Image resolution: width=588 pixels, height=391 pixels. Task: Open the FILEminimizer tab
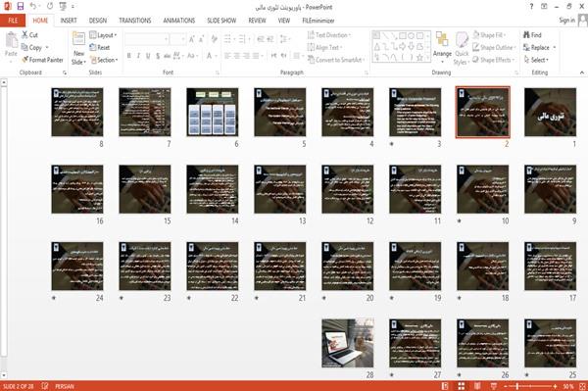tap(318, 21)
